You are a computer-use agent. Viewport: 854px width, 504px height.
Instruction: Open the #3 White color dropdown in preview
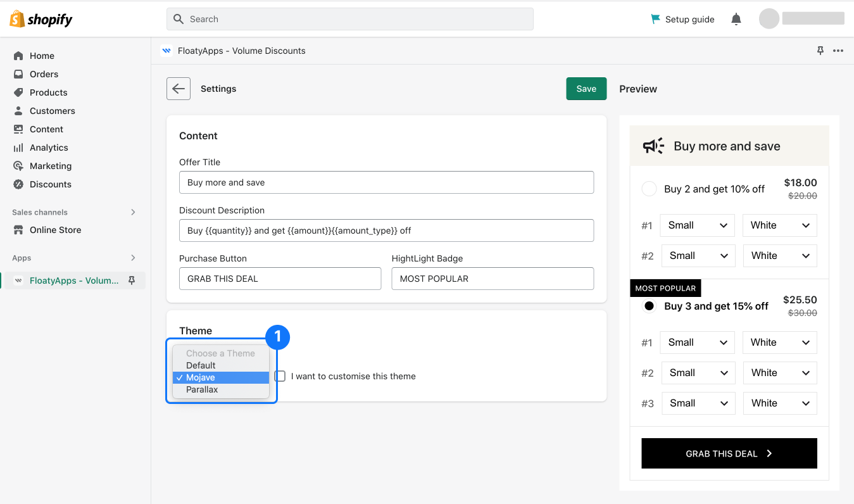click(x=779, y=403)
